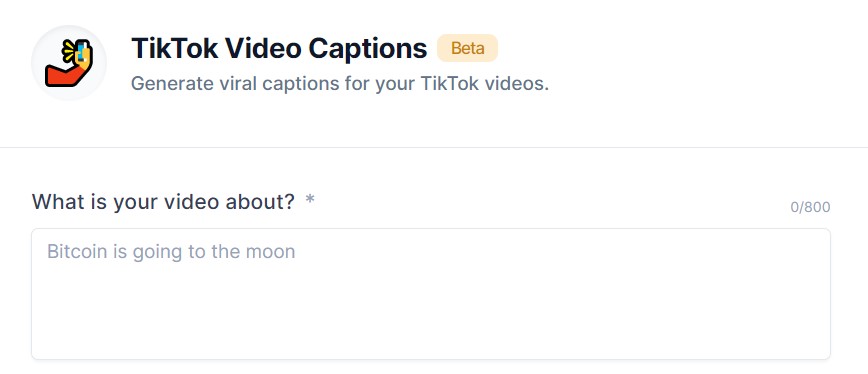Click the 'TikTok Video Captions' heading
Viewport: 868px width, 374px height.
pyautogui.click(x=279, y=48)
